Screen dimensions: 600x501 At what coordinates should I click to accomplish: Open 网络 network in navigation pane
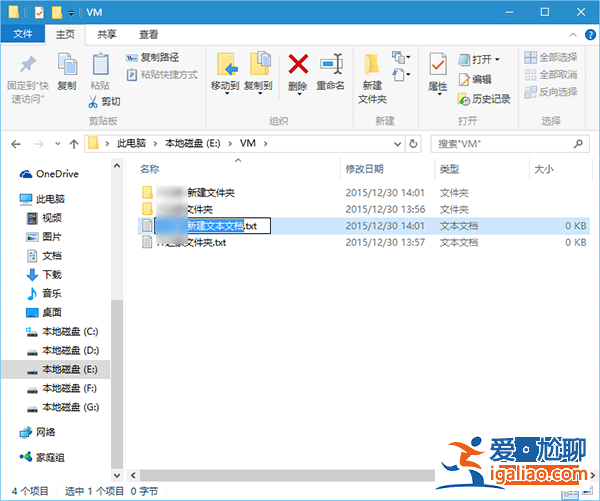click(38, 432)
